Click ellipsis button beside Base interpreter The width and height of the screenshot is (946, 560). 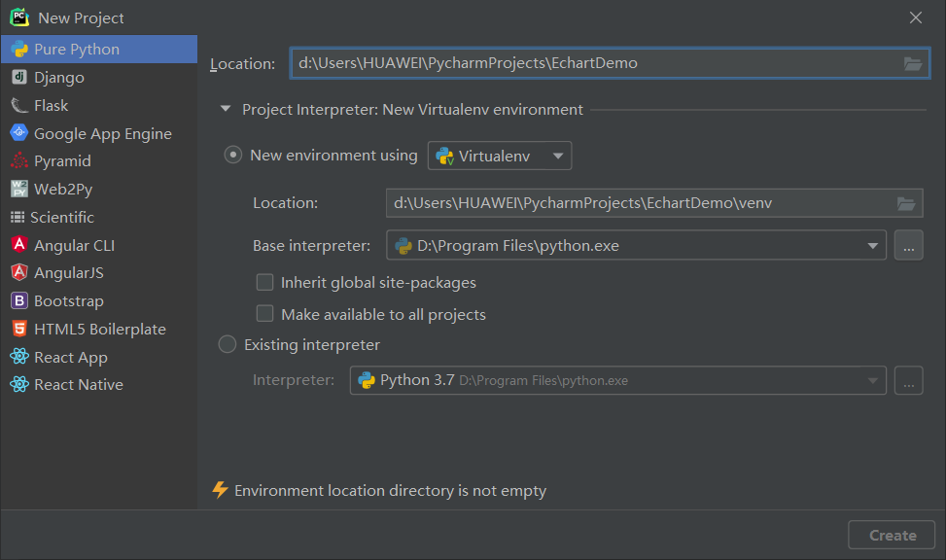909,246
